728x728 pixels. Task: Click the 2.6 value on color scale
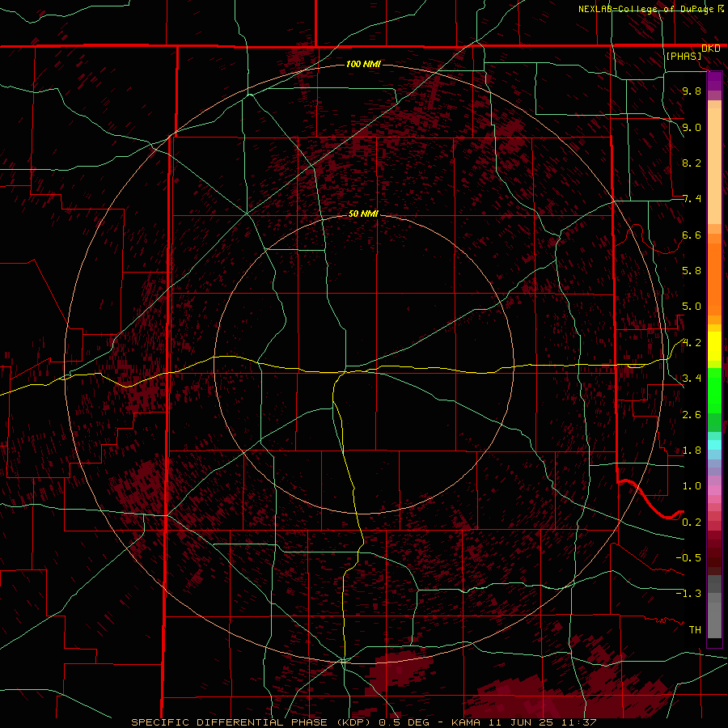pos(692,415)
